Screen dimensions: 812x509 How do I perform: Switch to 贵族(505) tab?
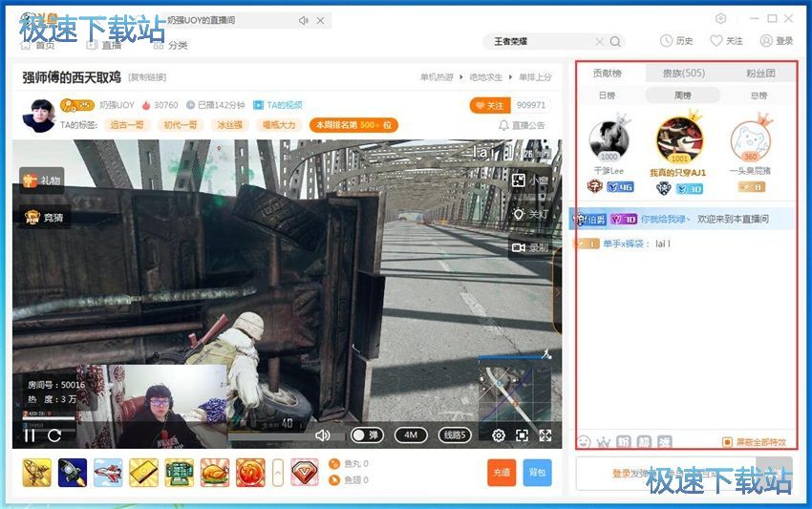click(684, 73)
